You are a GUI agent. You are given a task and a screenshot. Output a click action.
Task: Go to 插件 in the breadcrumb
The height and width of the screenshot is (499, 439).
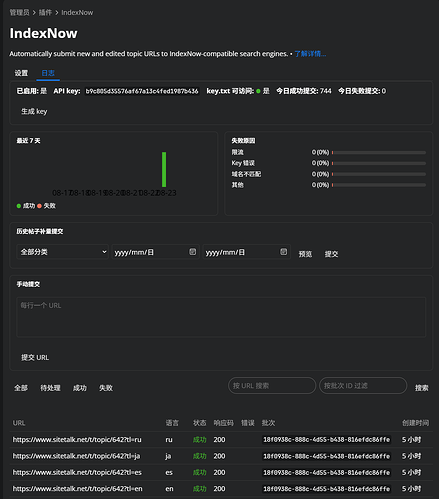point(45,12)
